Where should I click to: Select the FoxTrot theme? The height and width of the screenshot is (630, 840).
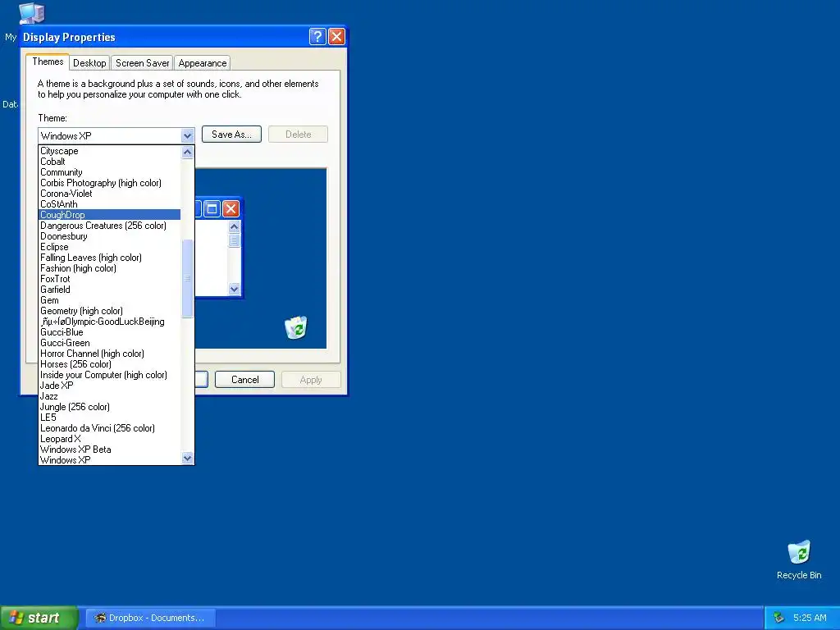(110, 279)
